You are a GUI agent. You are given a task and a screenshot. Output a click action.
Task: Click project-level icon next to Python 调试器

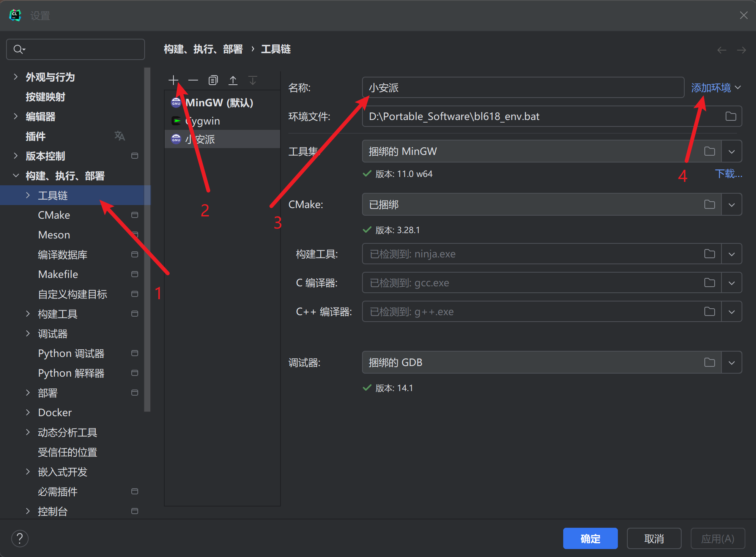(x=134, y=353)
